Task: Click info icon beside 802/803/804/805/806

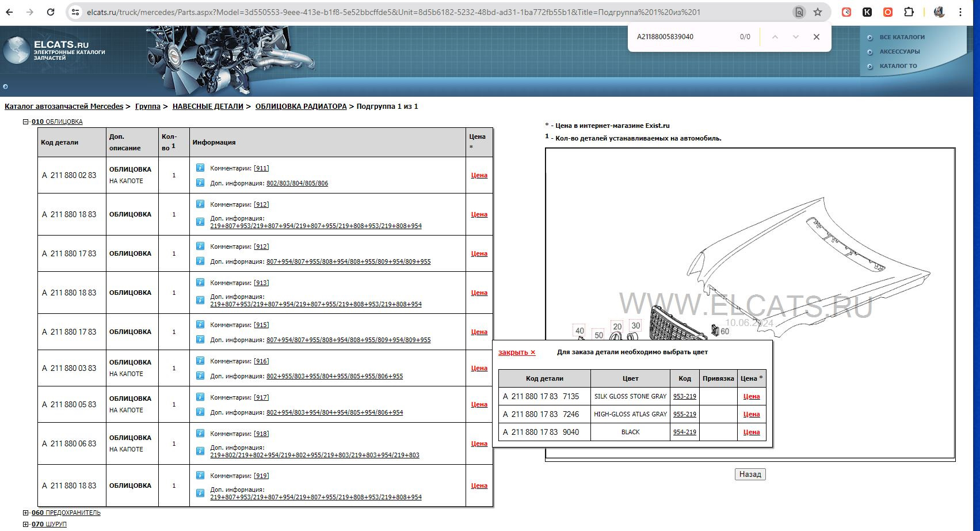Action: click(x=200, y=183)
